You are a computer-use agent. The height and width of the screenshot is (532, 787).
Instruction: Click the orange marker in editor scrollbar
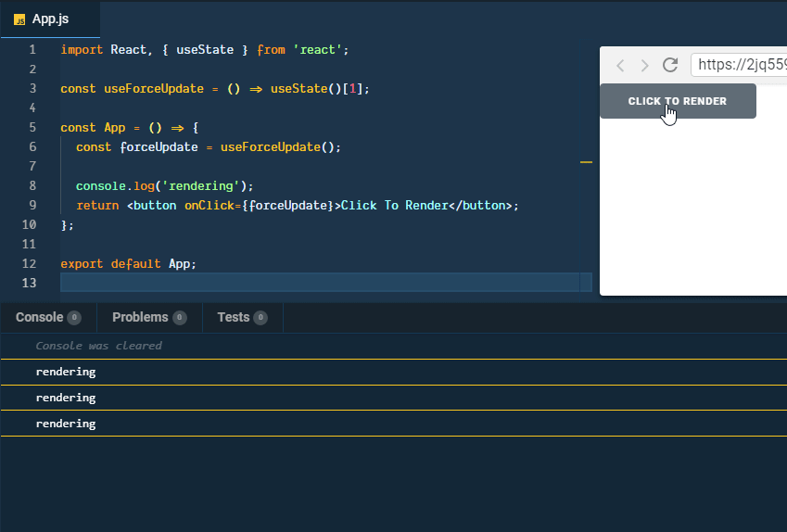coord(586,162)
